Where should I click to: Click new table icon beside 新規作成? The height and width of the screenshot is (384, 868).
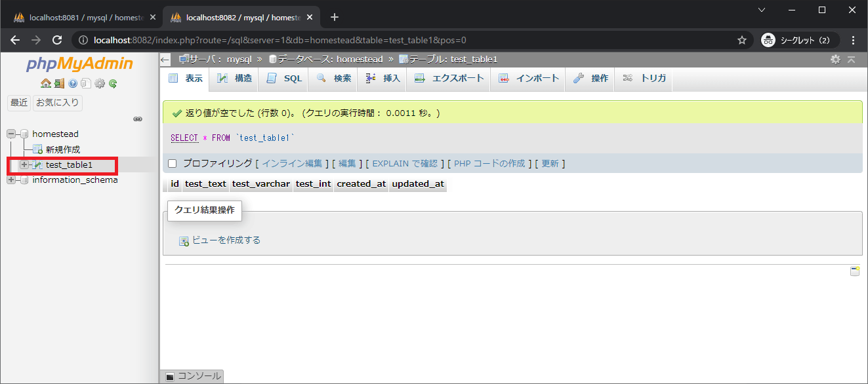(37, 149)
